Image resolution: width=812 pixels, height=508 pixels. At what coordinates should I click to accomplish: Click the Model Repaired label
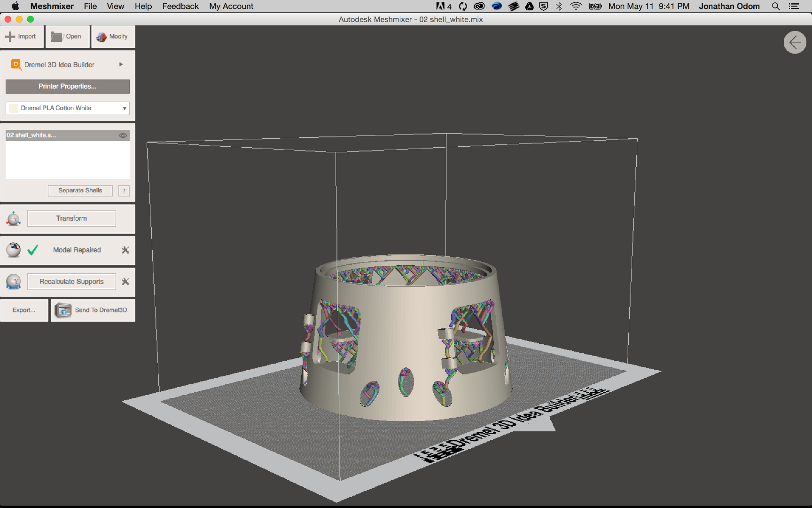pyautogui.click(x=77, y=250)
